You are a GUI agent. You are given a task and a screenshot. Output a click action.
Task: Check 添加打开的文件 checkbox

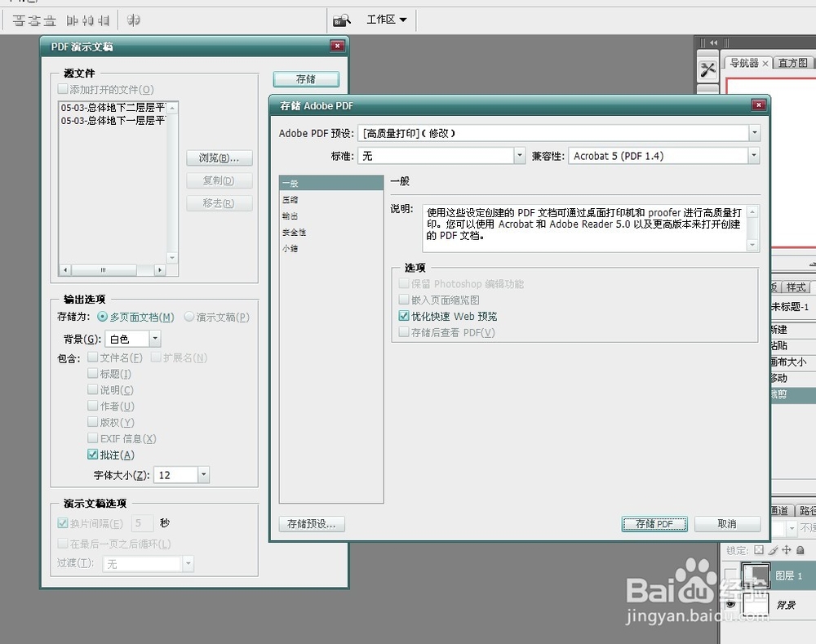[x=63, y=89]
